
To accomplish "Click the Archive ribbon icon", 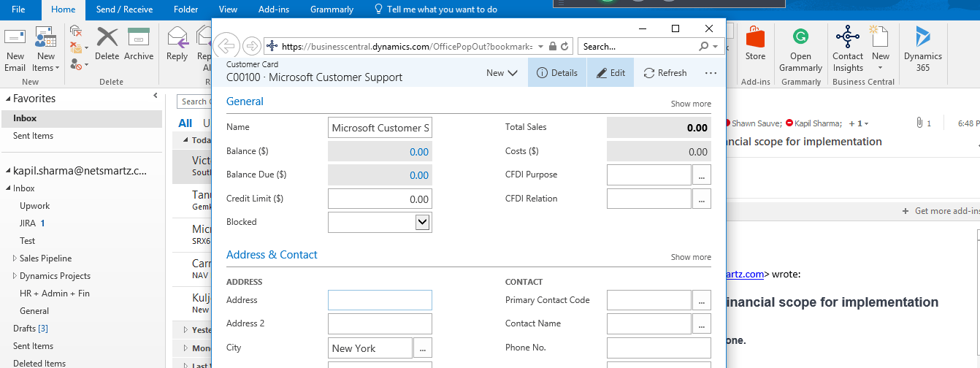I will point(139,45).
